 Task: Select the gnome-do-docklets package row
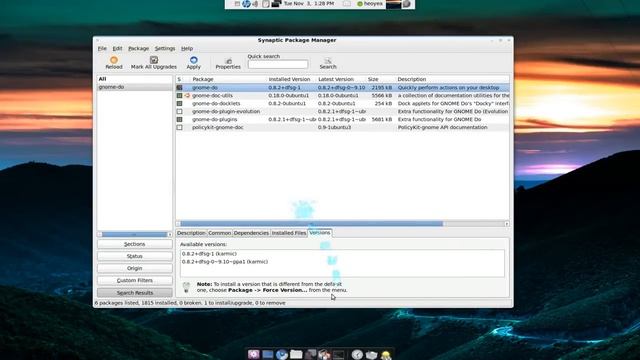pos(342,104)
